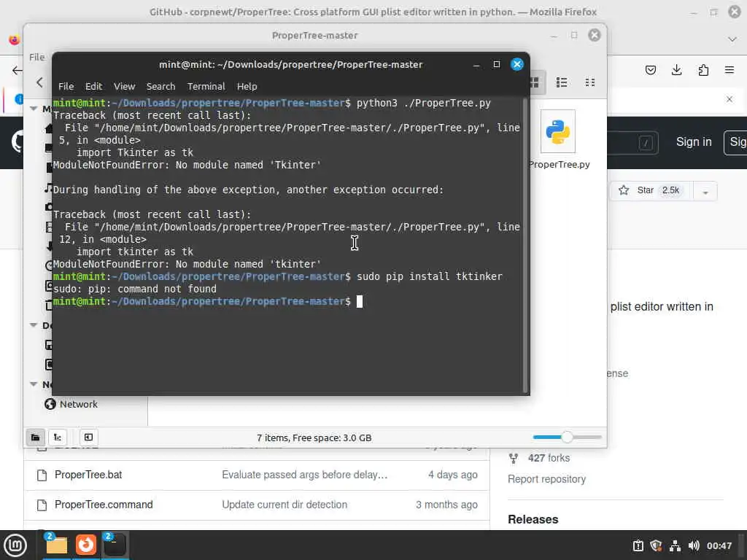Open Firefox hamburger application menu
This screenshot has width=747, height=560.
(729, 71)
